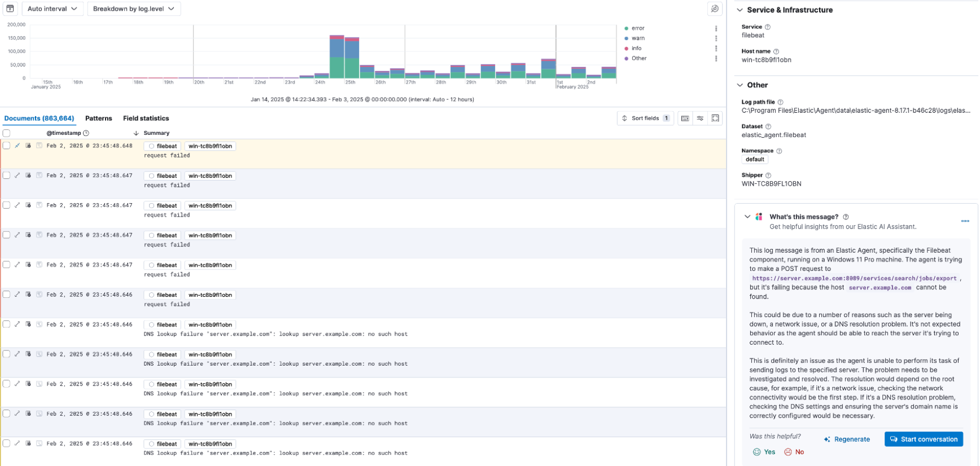Click the help icon next to Host name
Screen dimensions: 980x466
[776, 51]
